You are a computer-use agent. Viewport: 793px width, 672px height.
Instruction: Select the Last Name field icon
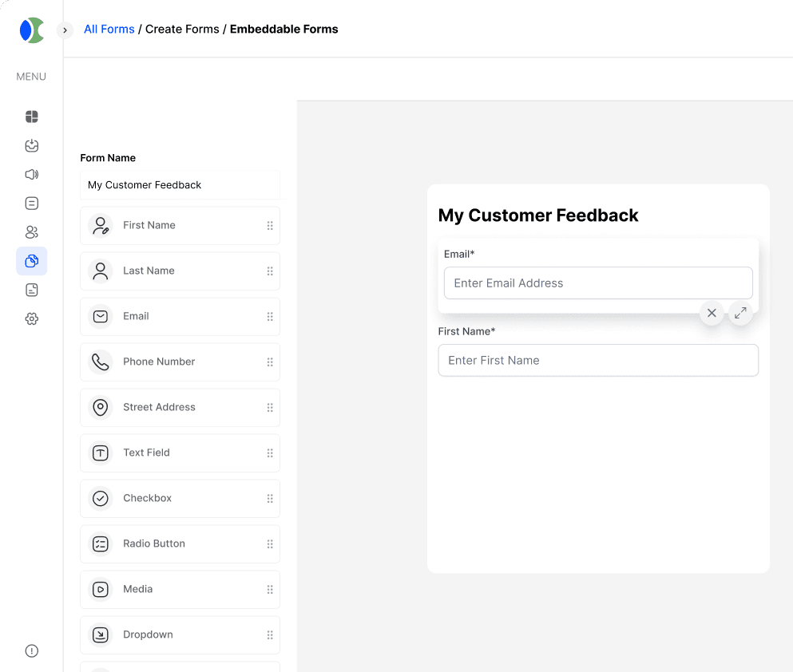(101, 271)
